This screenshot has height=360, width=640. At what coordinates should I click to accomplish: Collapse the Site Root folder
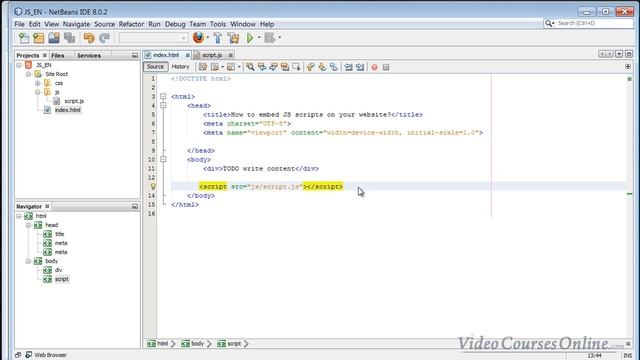(x=28, y=74)
